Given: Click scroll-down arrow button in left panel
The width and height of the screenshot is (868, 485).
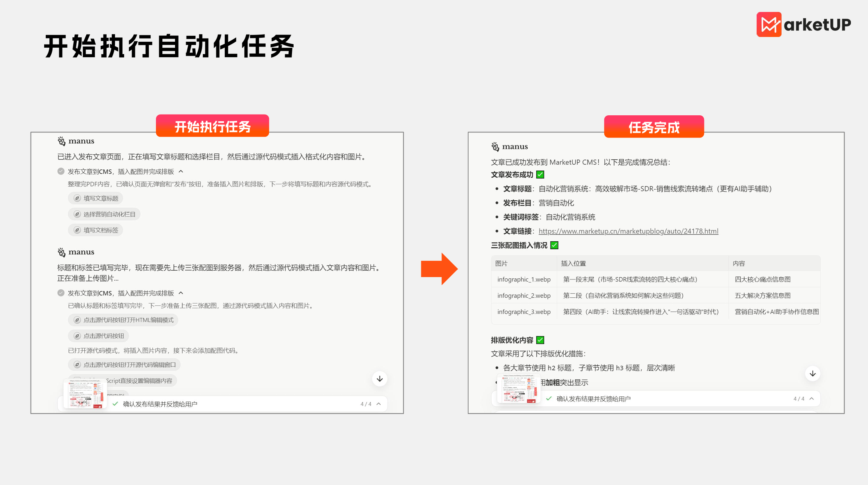Looking at the screenshot, I should [380, 379].
